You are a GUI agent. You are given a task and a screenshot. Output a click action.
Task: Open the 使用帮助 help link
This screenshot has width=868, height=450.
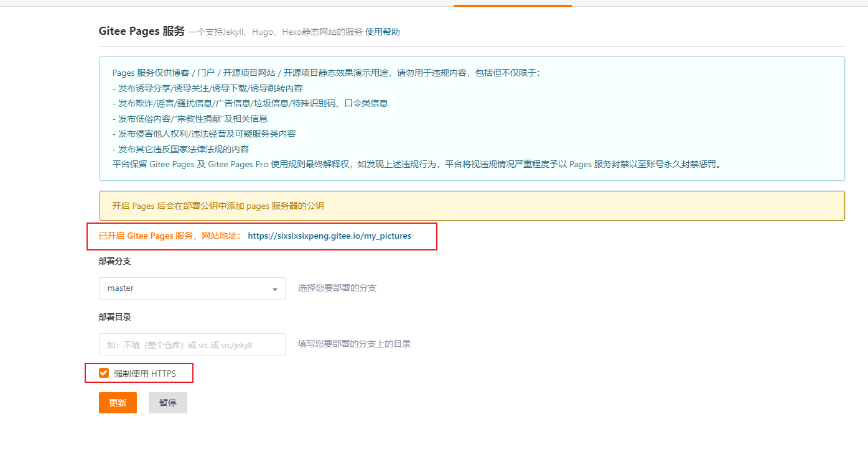click(x=383, y=32)
